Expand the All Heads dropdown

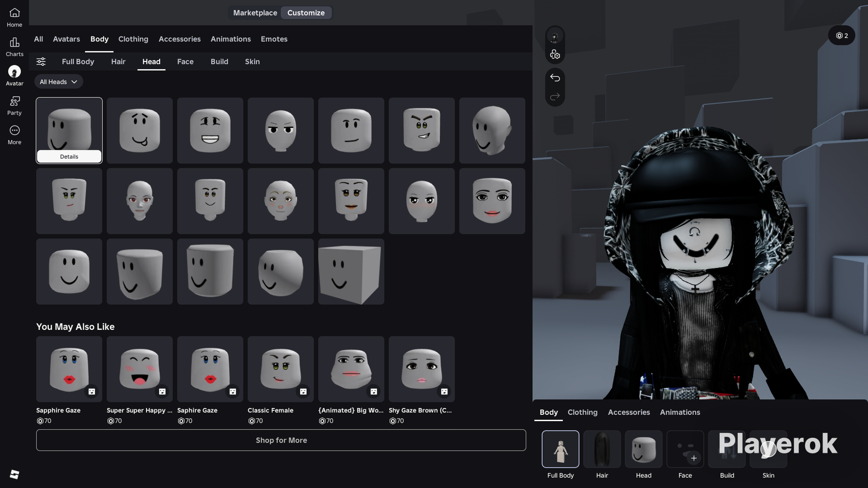(59, 81)
